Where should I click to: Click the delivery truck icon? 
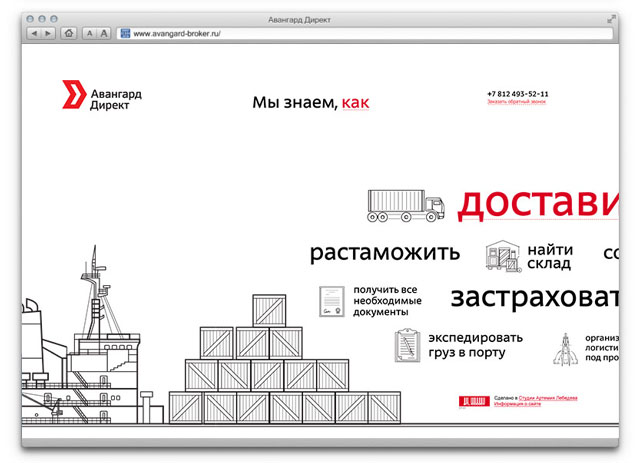point(405,204)
